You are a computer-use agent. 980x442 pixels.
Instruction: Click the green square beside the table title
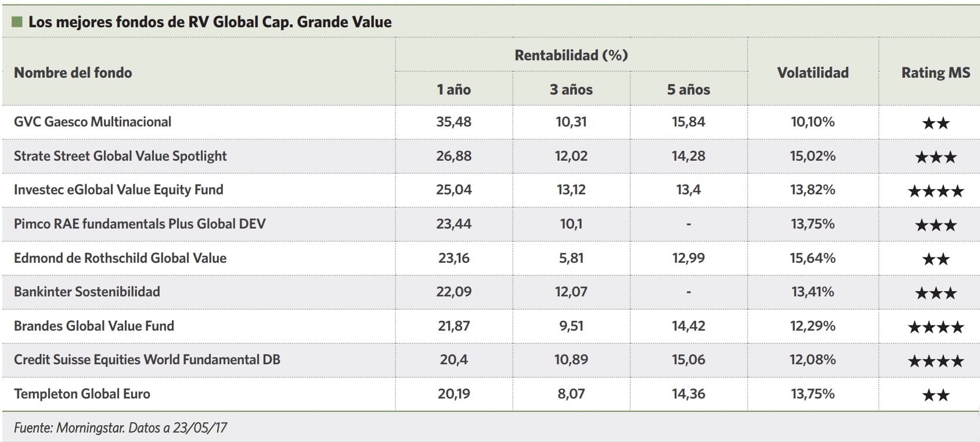pyautogui.click(x=17, y=22)
